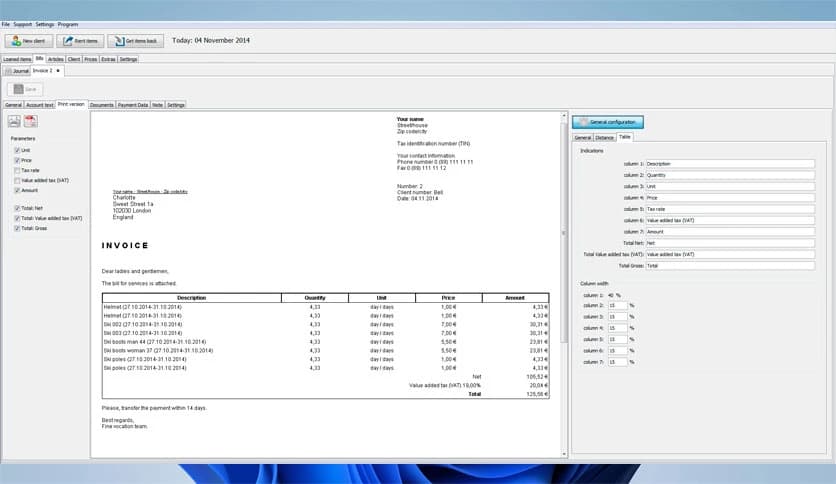Toggle the Total: Gross checkbox

pos(17,228)
